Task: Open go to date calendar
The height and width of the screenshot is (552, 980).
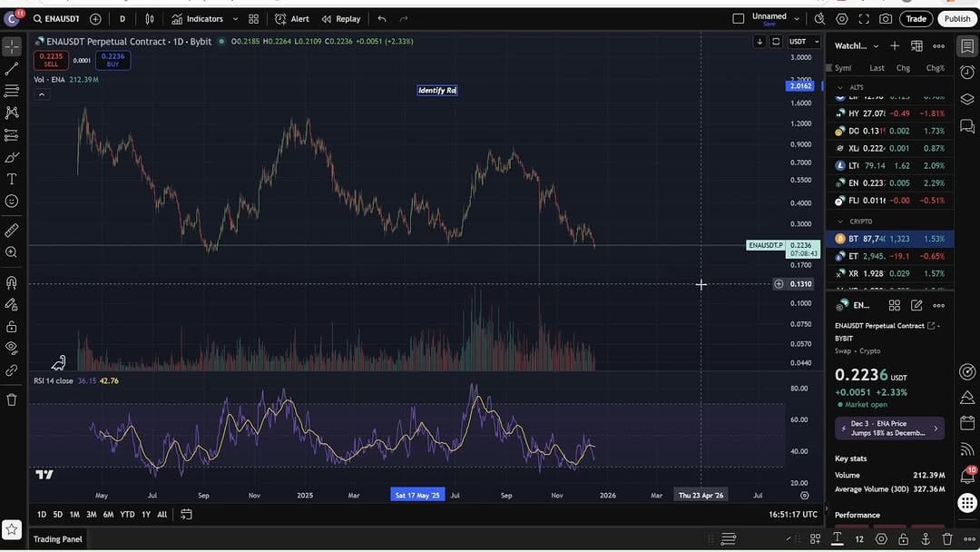Action: coord(186,515)
